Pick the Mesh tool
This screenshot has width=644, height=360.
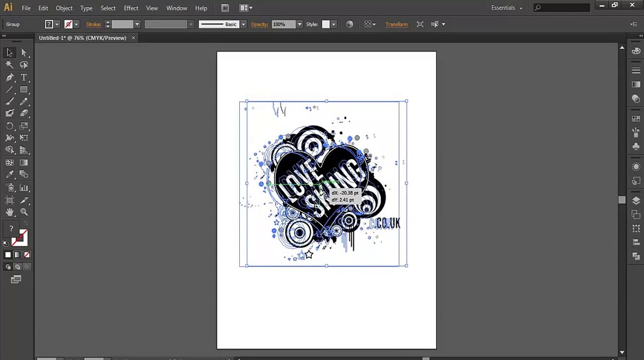pyautogui.click(x=10, y=162)
